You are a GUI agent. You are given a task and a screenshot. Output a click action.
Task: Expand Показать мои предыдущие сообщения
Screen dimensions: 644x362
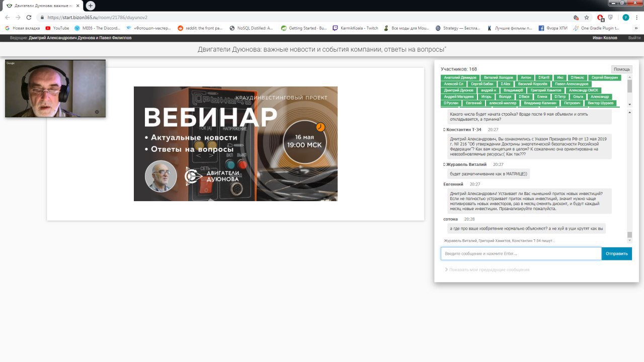click(x=487, y=269)
